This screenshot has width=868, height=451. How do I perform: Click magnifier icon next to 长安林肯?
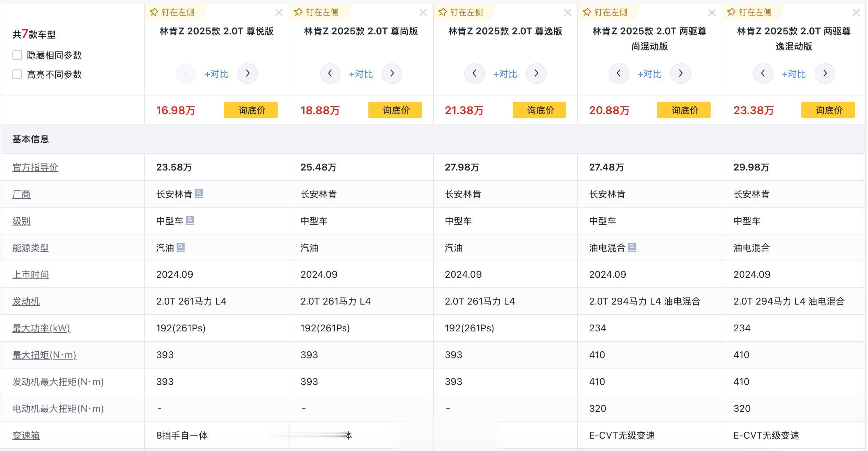[x=199, y=194]
